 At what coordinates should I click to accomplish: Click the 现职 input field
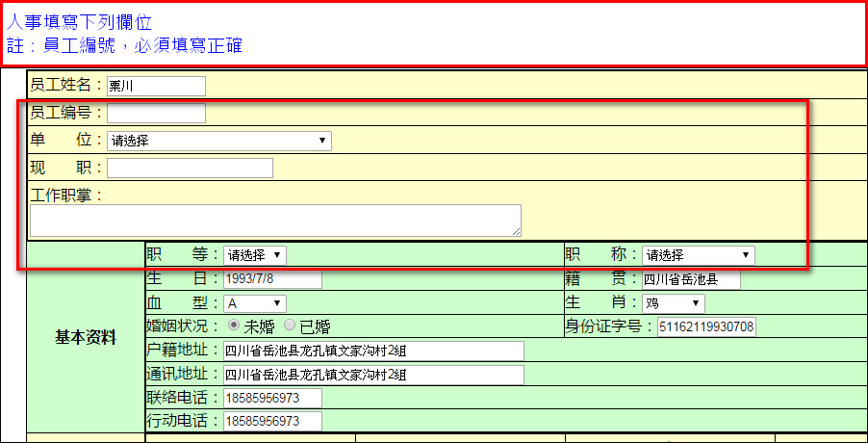[x=190, y=169]
